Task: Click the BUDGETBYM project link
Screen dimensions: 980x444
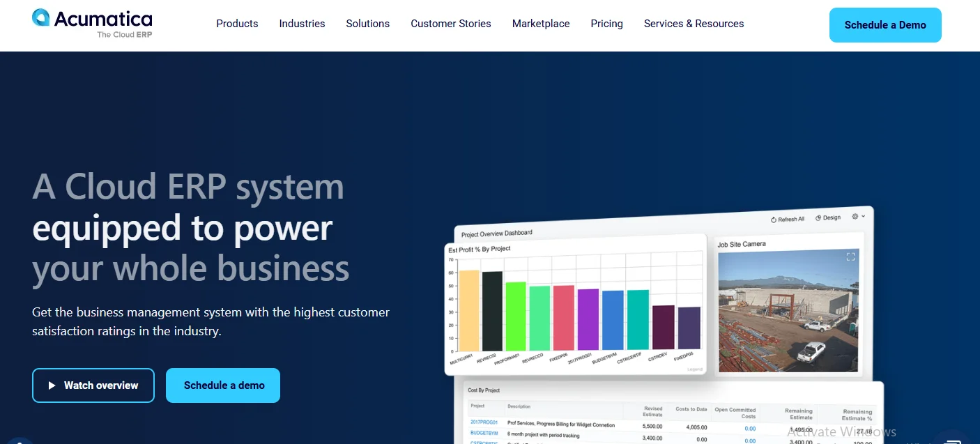Action: coord(484,433)
